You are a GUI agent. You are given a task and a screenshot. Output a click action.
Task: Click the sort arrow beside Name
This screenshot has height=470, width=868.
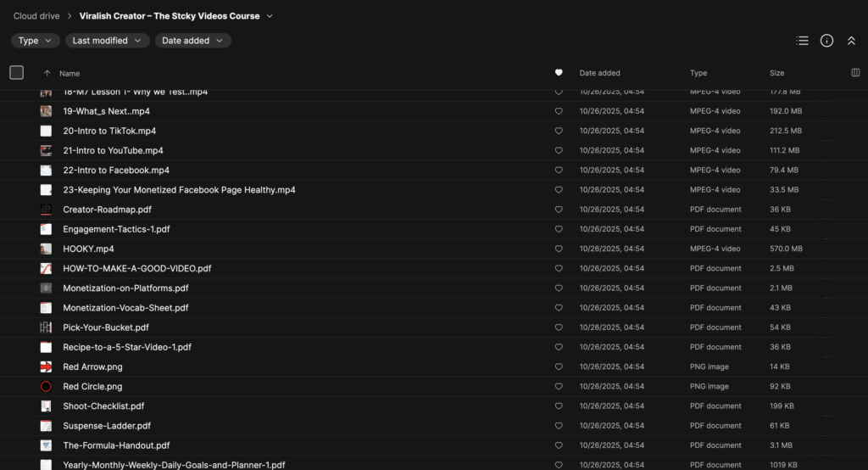click(x=47, y=74)
